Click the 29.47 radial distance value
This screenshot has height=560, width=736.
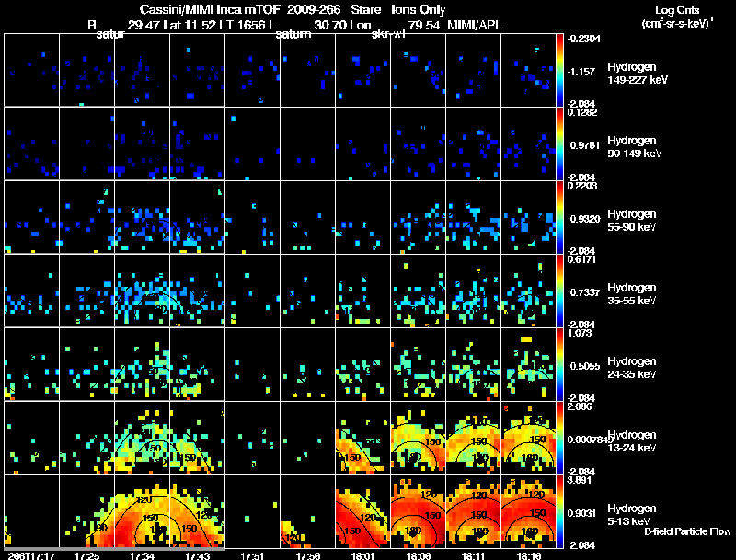pos(144,26)
